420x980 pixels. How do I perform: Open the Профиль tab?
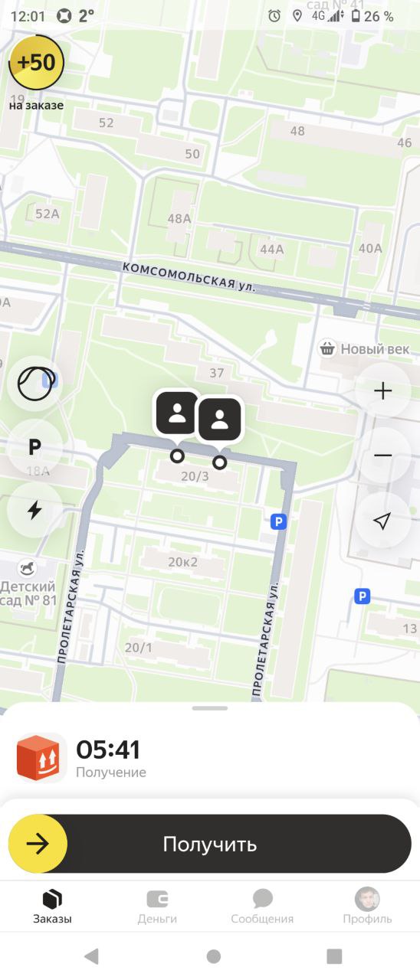tap(367, 906)
